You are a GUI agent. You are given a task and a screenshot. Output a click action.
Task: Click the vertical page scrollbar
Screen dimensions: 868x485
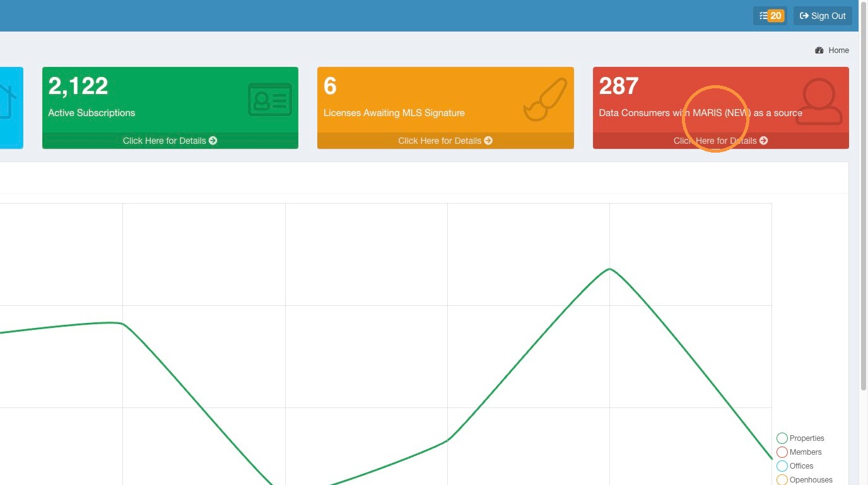[863, 196]
